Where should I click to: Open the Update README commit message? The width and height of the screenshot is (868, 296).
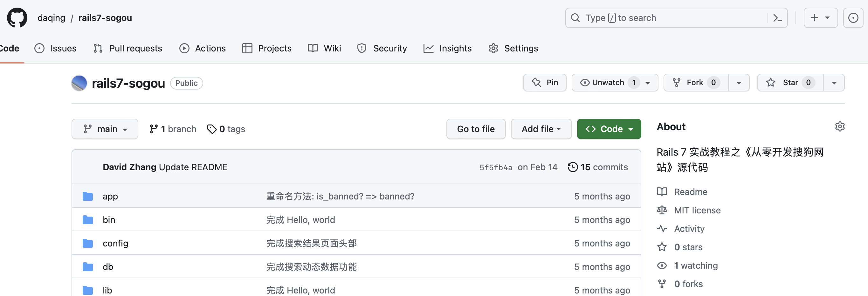pyautogui.click(x=193, y=167)
